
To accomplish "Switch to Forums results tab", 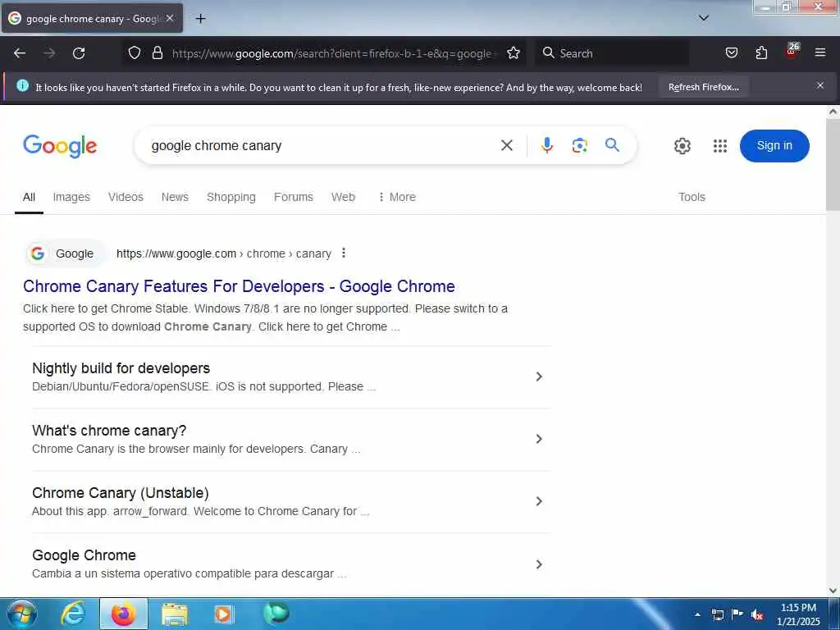I will coord(293,197).
